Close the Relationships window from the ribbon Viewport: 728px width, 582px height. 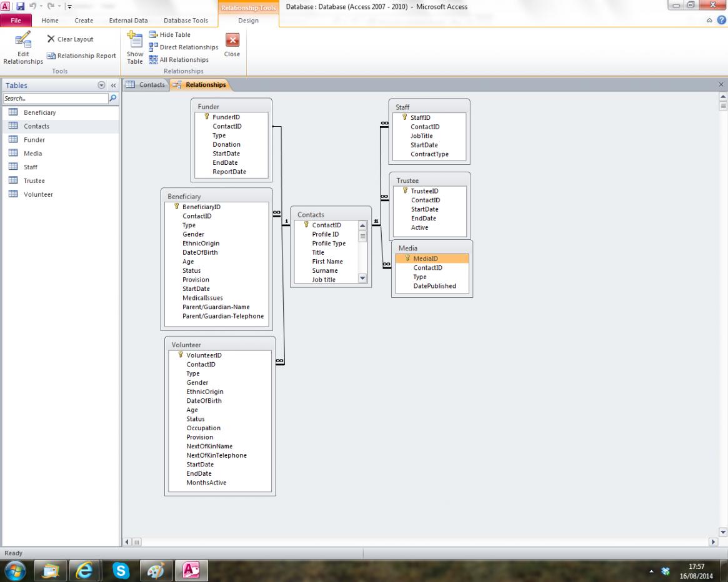[x=232, y=45]
